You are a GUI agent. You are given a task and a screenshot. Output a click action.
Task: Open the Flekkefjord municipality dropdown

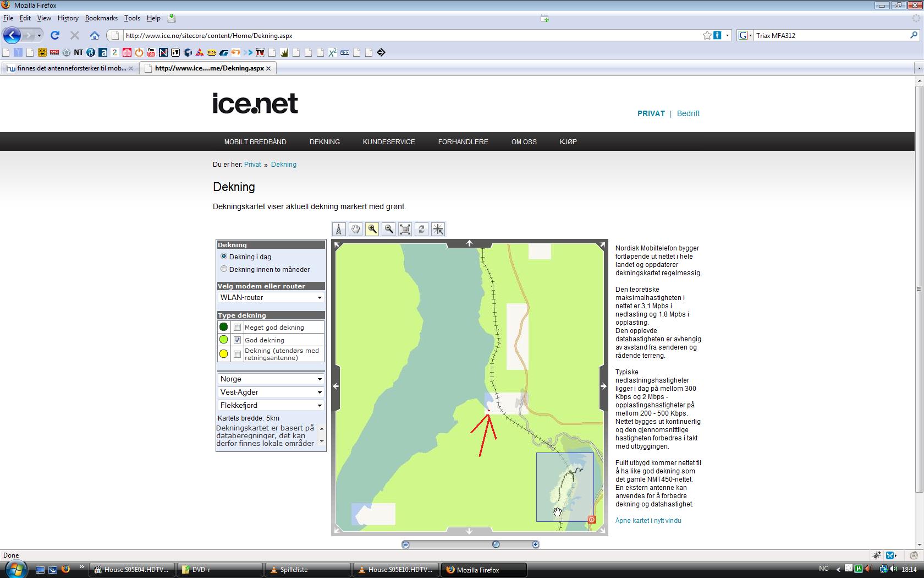[271, 406]
